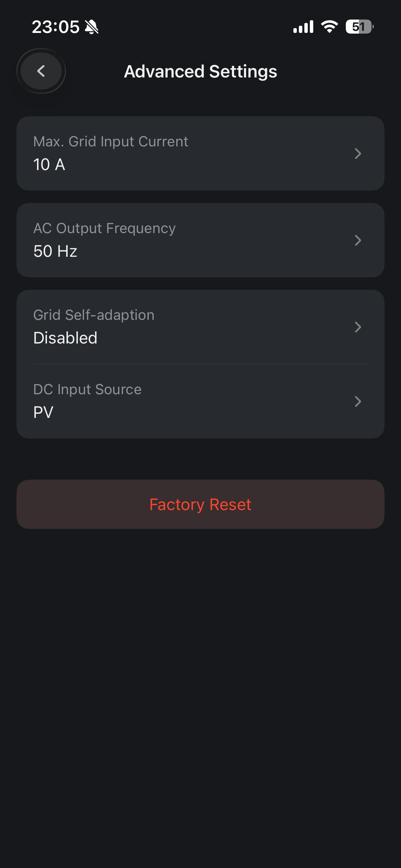Select the AC Output Frequency label
The width and height of the screenshot is (401, 868).
pyautogui.click(x=105, y=228)
